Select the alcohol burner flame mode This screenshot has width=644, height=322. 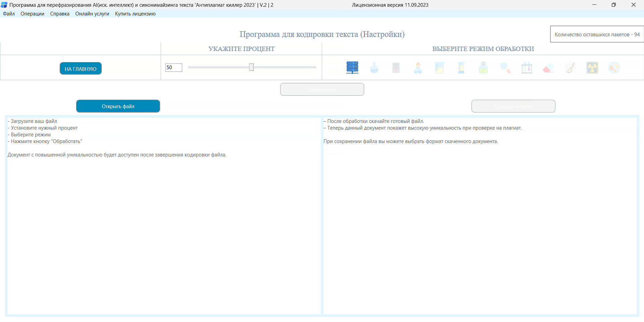(x=418, y=67)
